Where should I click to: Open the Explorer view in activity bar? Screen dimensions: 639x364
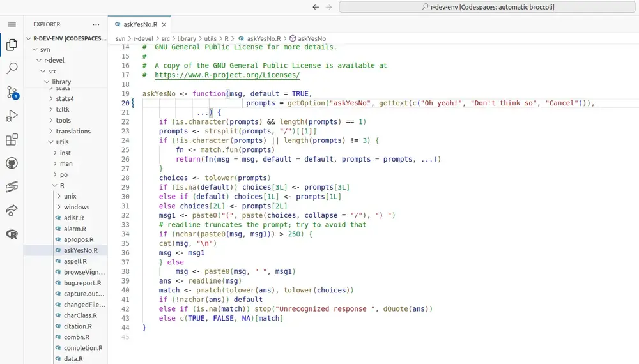click(x=12, y=45)
